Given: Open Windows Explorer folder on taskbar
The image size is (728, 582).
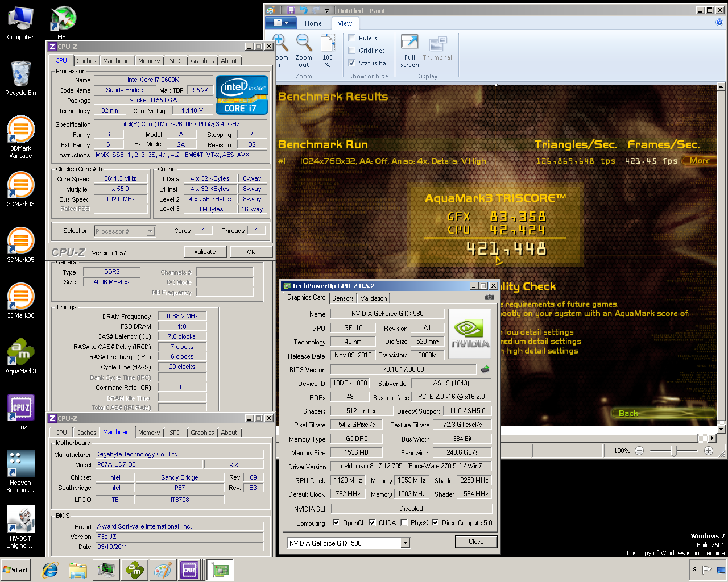Looking at the screenshot, I should 78,570.
